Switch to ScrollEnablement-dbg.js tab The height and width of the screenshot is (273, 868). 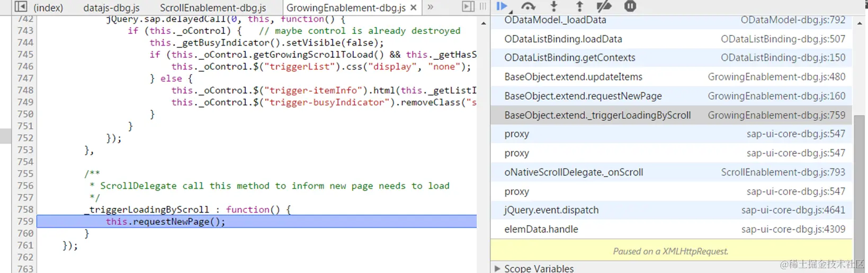click(213, 8)
